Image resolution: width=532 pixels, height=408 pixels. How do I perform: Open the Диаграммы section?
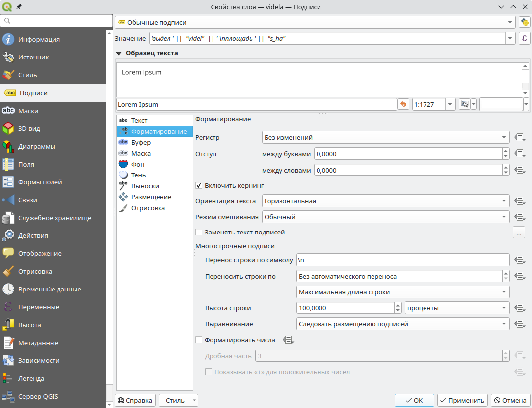point(53,146)
